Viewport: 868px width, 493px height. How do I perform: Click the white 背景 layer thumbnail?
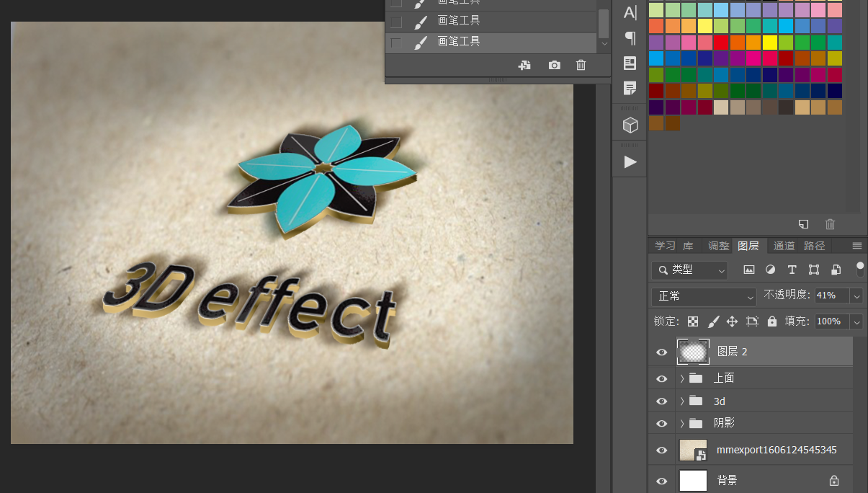pos(693,481)
